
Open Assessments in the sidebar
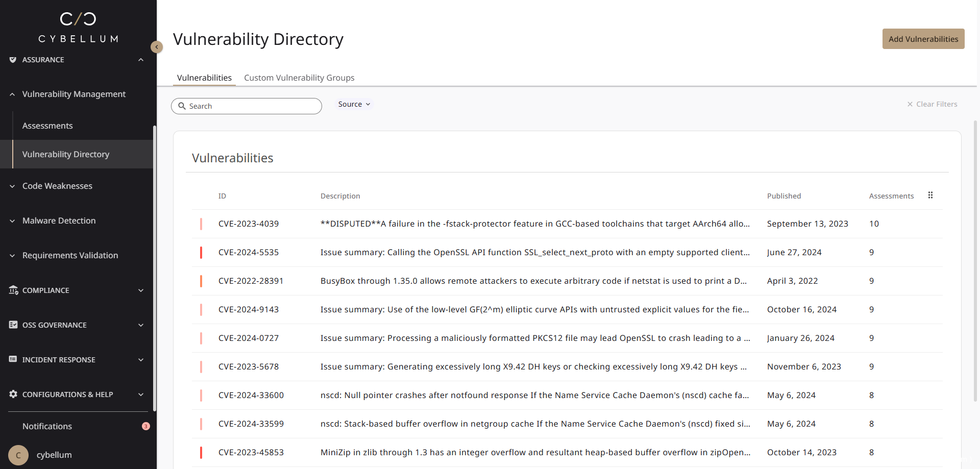[x=47, y=126]
